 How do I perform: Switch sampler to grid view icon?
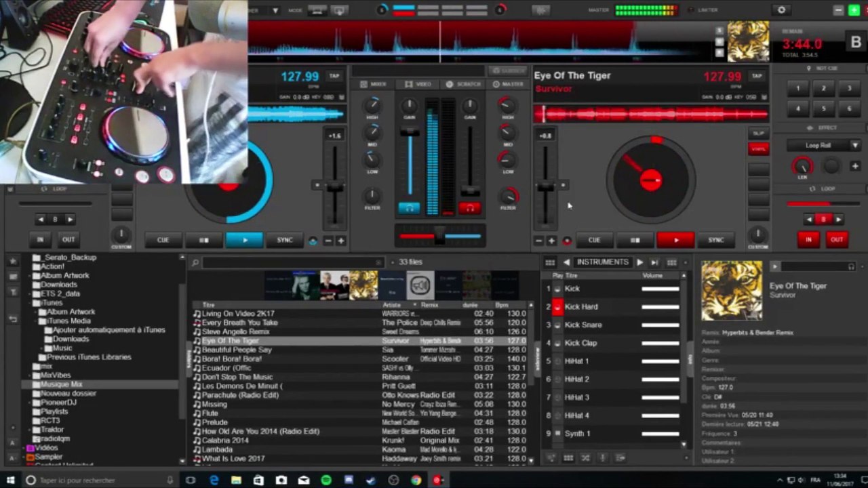point(550,262)
